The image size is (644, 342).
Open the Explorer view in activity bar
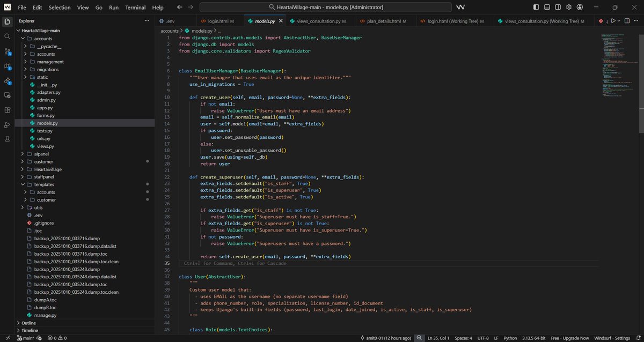pos(7,21)
